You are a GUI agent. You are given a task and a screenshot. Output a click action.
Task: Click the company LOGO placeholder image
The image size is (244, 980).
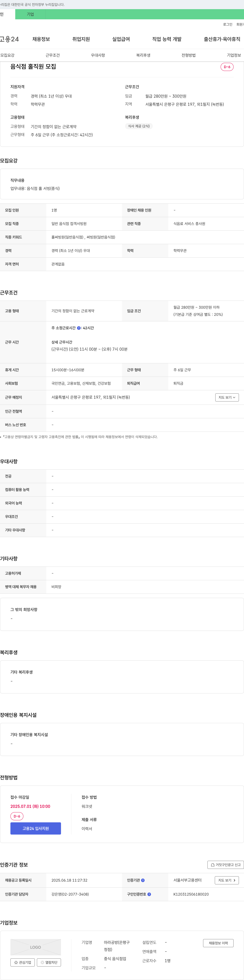(36, 947)
